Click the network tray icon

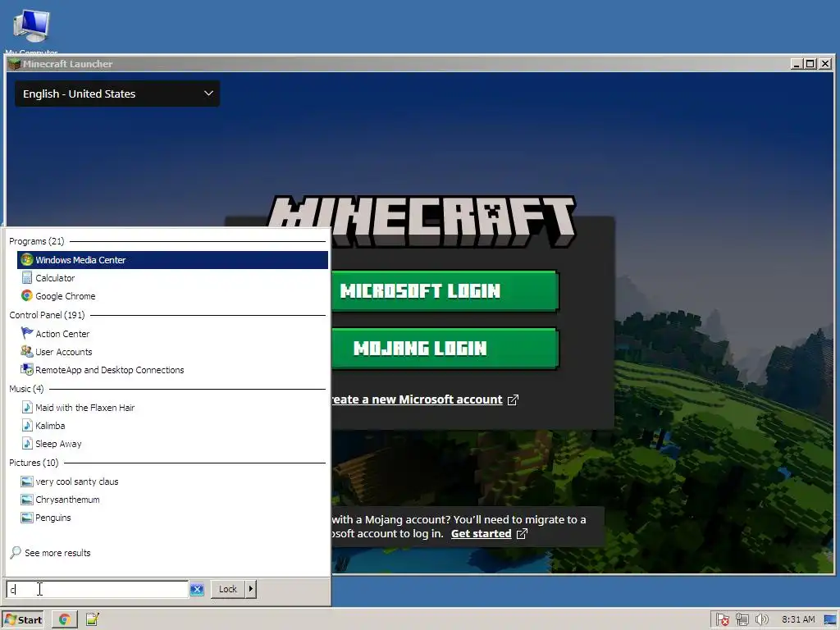point(742,620)
